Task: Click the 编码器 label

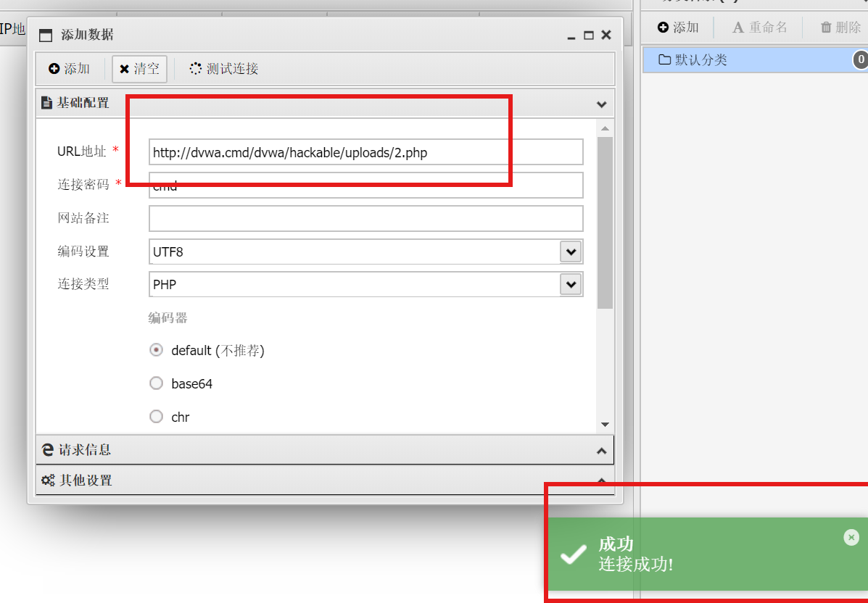Action: (168, 318)
